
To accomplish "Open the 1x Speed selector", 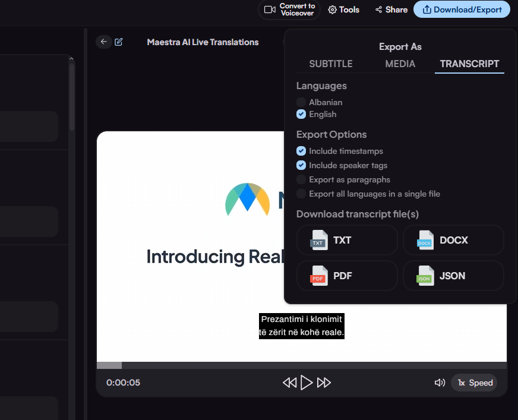I will point(474,383).
